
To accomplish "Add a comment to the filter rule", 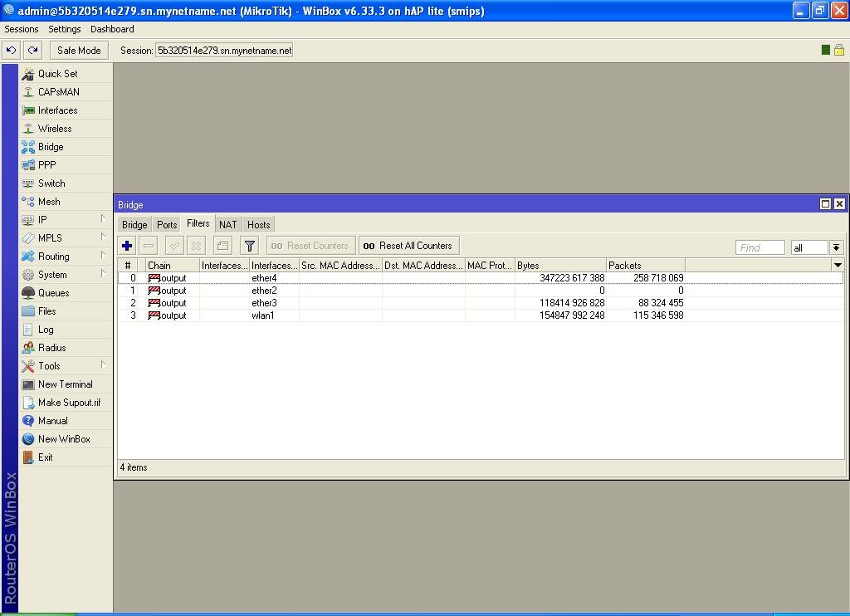I will [x=222, y=246].
